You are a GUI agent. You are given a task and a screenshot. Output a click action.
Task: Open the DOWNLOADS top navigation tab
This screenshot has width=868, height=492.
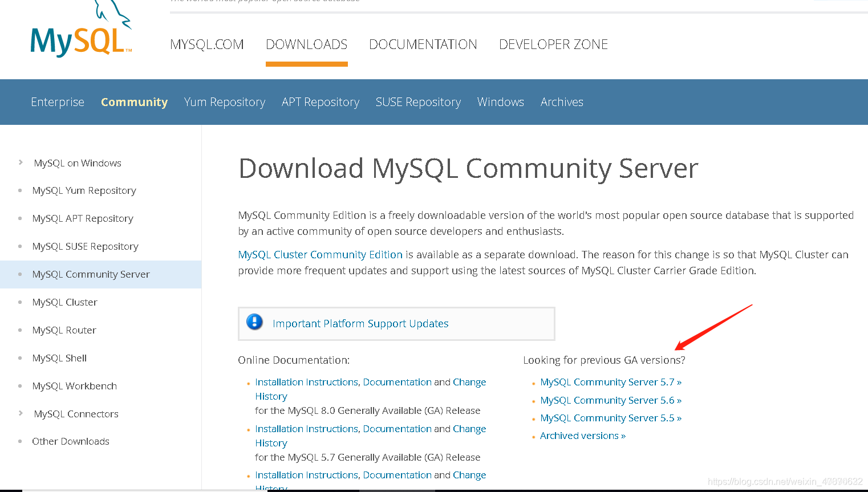[x=307, y=44]
